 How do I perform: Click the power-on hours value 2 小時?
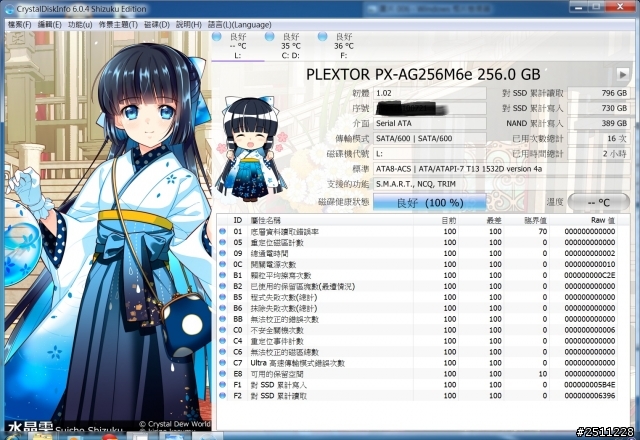click(x=599, y=153)
